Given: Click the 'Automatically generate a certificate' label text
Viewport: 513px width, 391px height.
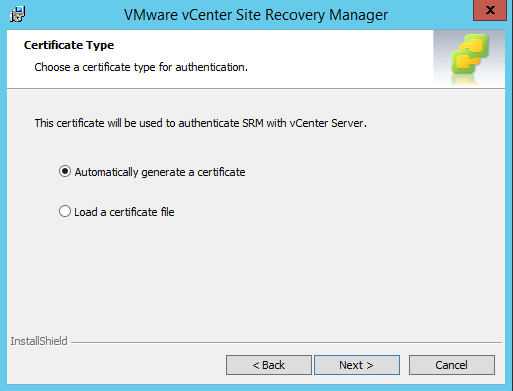Looking at the screenshot, I should [x=160, y=172].
